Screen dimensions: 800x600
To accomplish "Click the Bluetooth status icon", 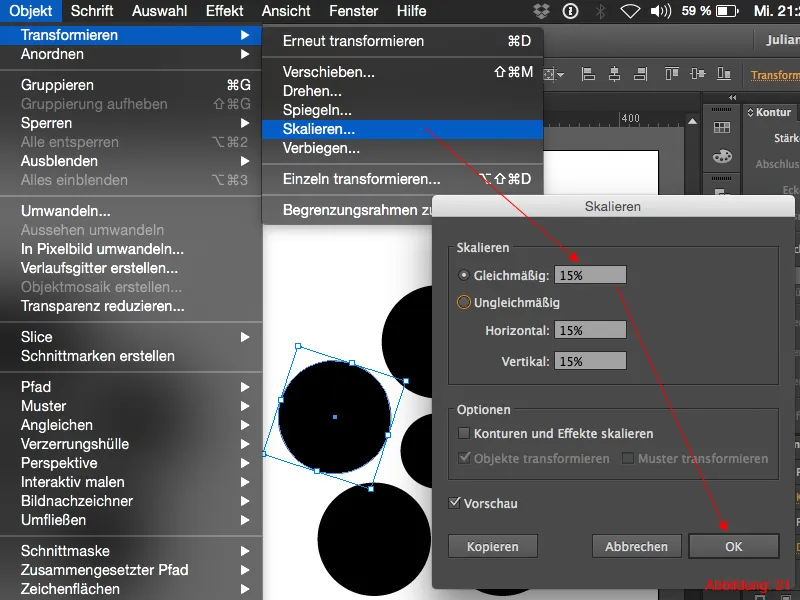I will [601, 11].
